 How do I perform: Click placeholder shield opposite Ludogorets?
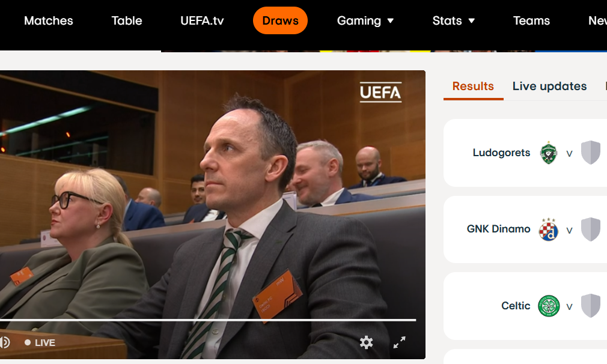tap(591, 153)
